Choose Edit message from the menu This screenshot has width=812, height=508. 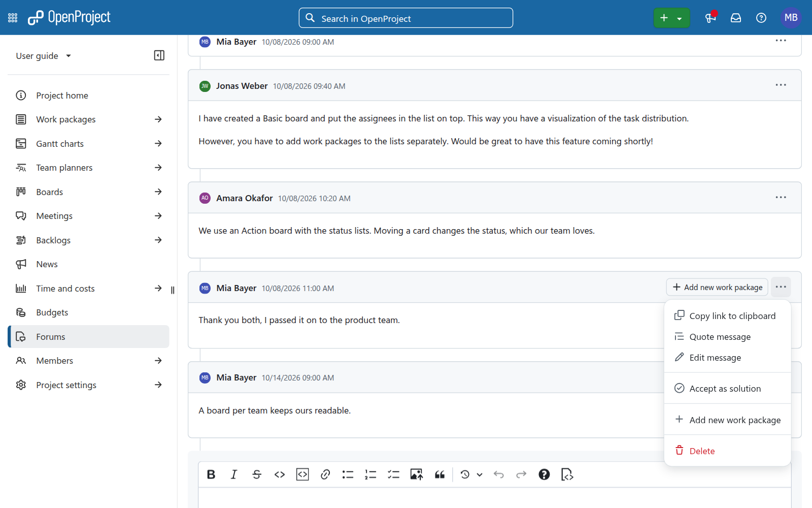point(727,358)
